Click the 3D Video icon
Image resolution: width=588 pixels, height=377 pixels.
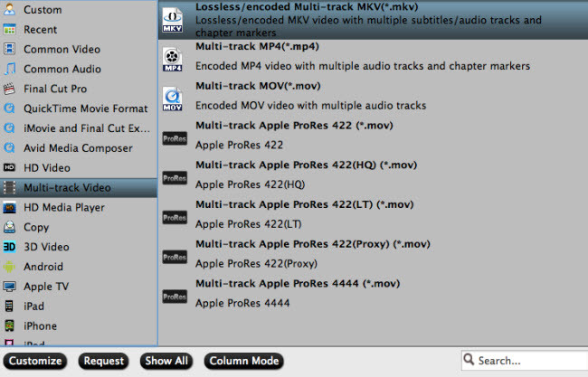point(9,247)
